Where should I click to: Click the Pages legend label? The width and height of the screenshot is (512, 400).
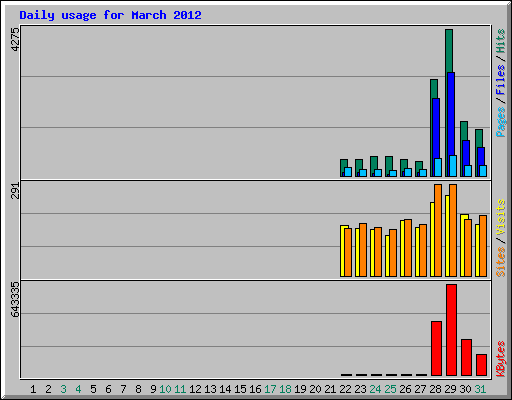tap(501, 122)
